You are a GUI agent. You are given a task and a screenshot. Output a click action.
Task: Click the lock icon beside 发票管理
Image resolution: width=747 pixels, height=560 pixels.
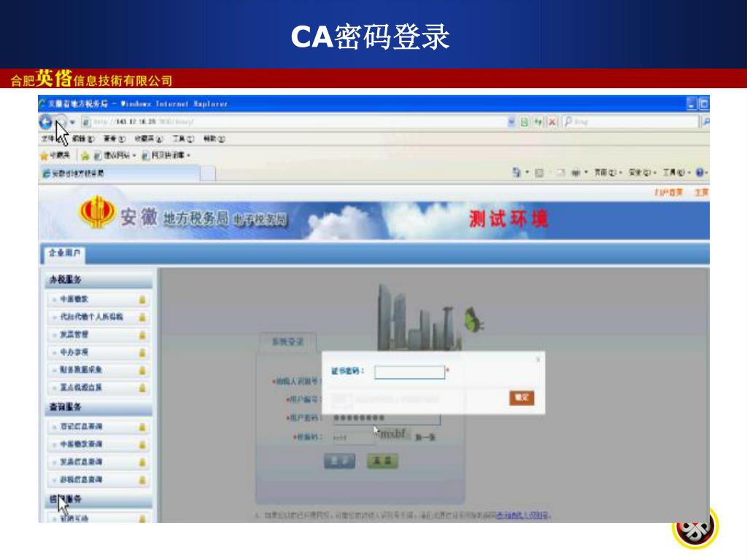point(142,335)
